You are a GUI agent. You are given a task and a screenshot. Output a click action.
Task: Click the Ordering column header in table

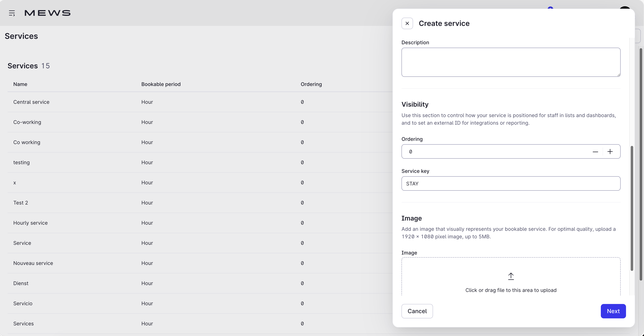(x=311, y=84)
